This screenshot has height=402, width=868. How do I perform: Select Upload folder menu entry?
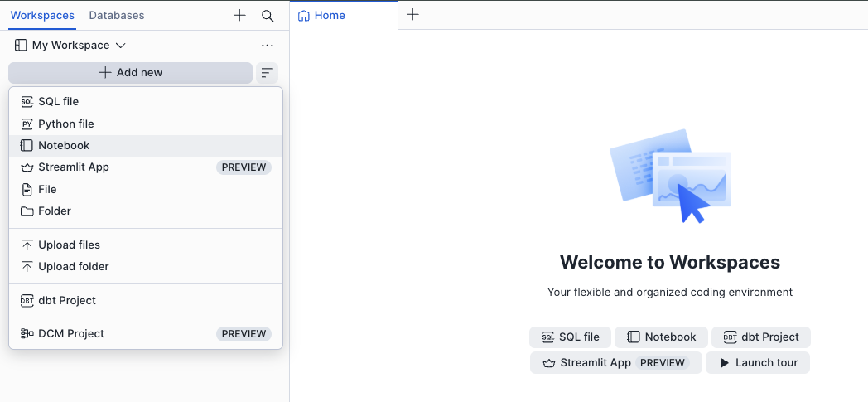click(x=146, y=266)
